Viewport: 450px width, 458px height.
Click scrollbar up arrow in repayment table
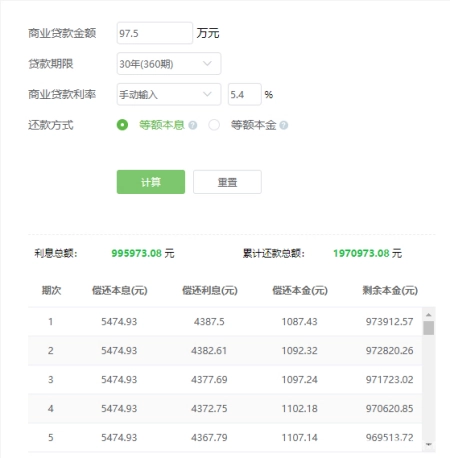[429, 315]
